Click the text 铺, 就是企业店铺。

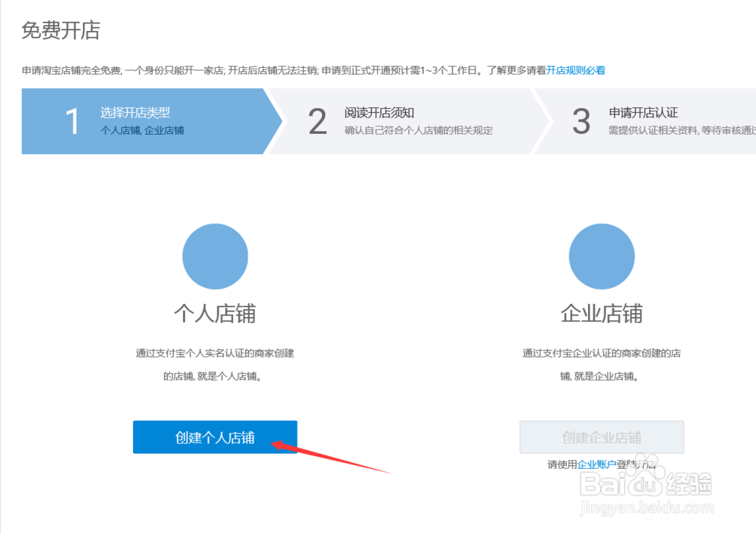pos(600,376)
